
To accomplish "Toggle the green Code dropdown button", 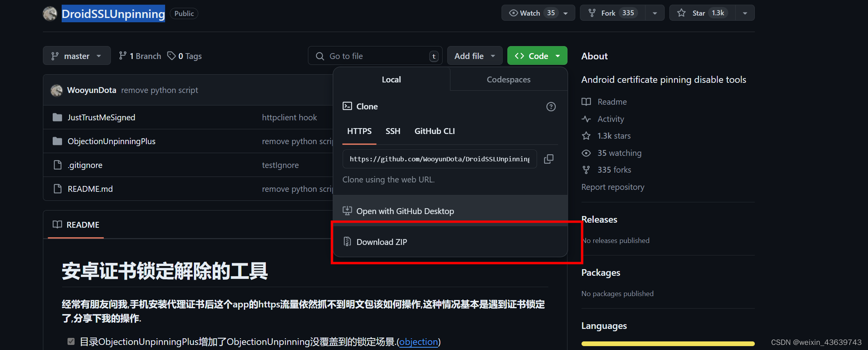I will 537,56.
